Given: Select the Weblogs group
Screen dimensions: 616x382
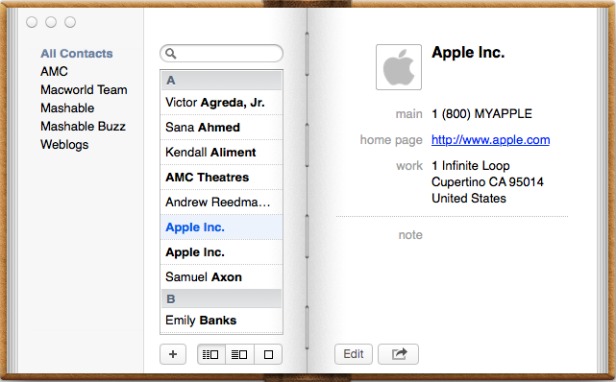Looking at the screenshot, I should click(64, 145).
